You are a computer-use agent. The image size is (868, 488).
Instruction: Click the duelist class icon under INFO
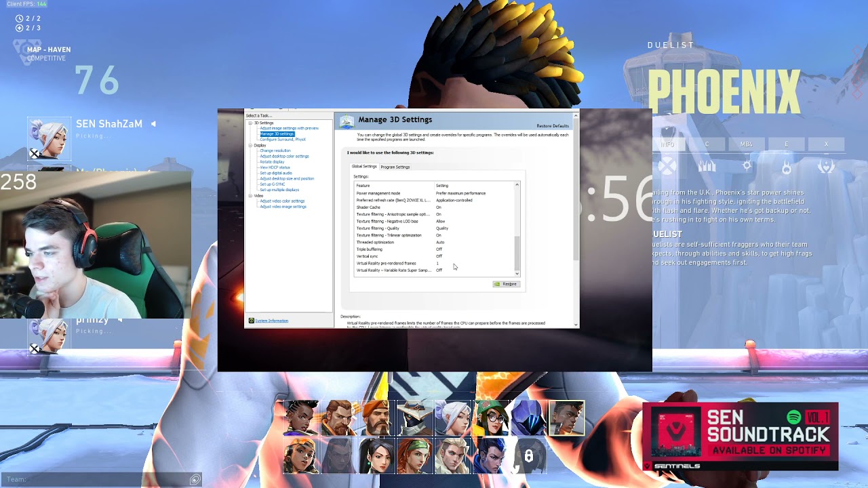[668, 166]
